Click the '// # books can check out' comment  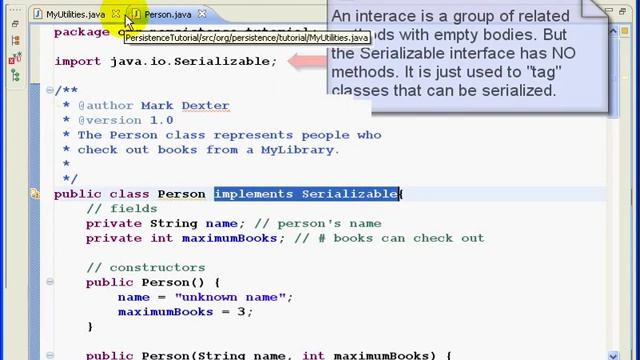click(389, 238)
